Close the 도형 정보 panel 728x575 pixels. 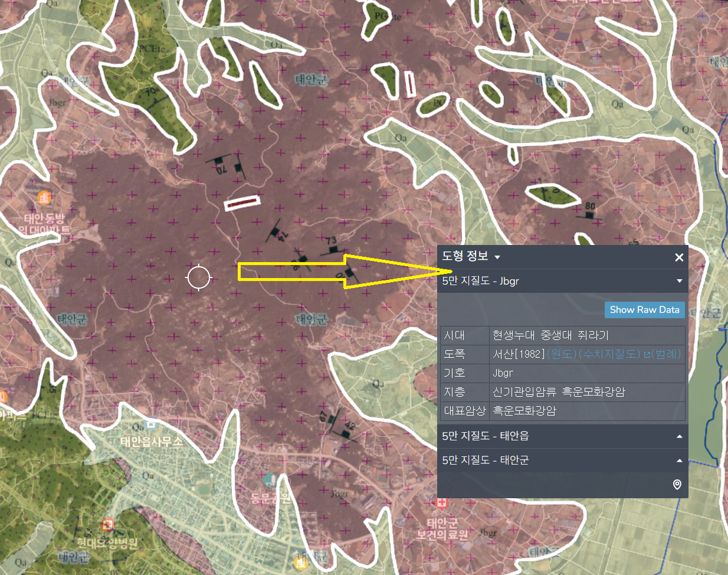tap(679, 257)
